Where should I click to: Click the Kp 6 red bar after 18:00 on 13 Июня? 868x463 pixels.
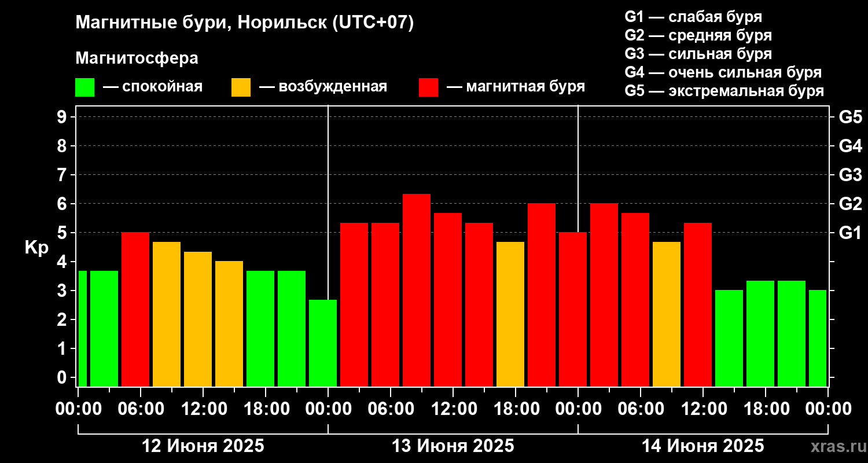coord(542,295)
